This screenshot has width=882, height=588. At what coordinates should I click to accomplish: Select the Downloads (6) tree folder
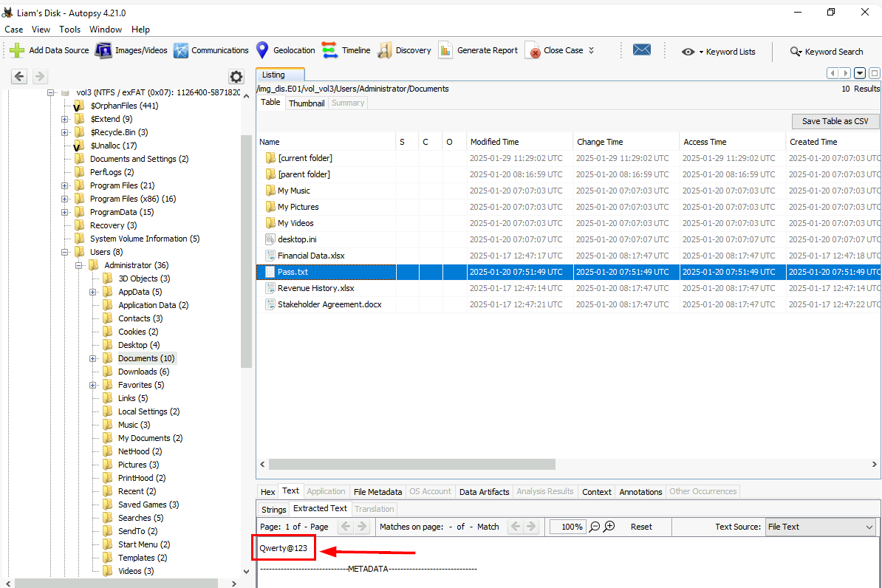click(143, 372)
